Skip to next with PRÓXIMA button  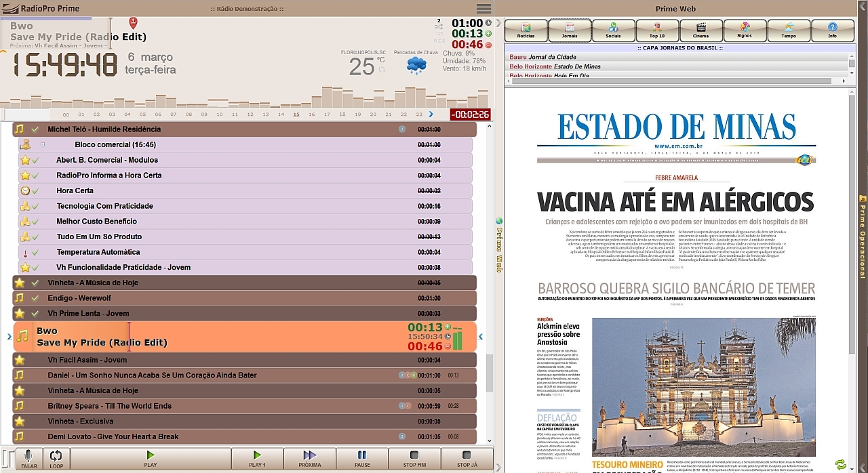[310, 459]
